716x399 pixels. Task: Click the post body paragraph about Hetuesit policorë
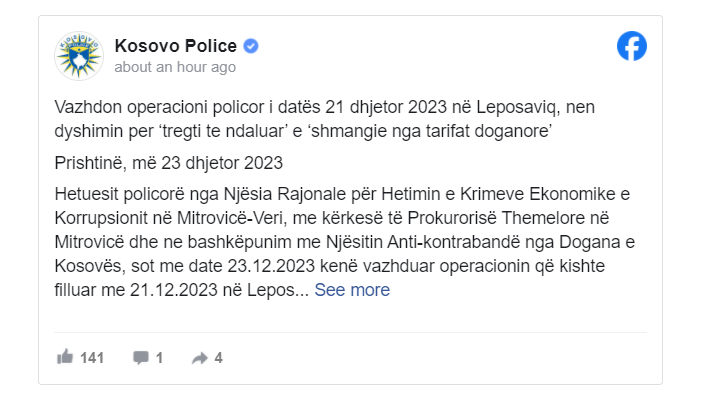[x=345, y=242]
